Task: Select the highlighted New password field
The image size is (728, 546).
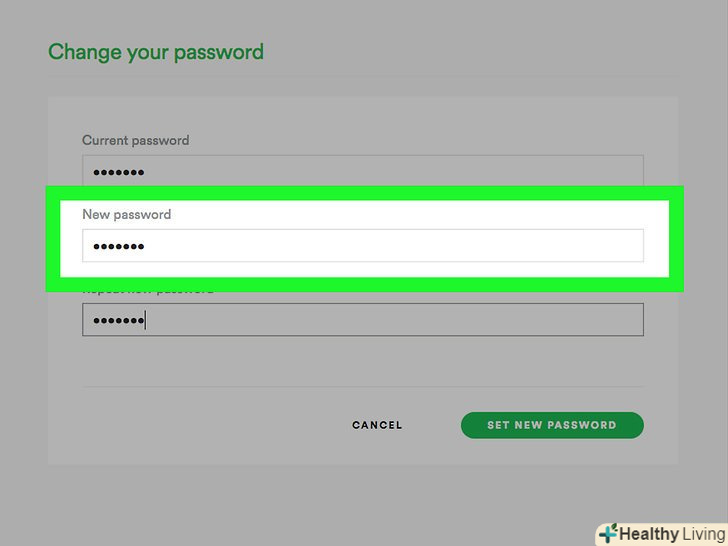Action: (x=362, y=246)
